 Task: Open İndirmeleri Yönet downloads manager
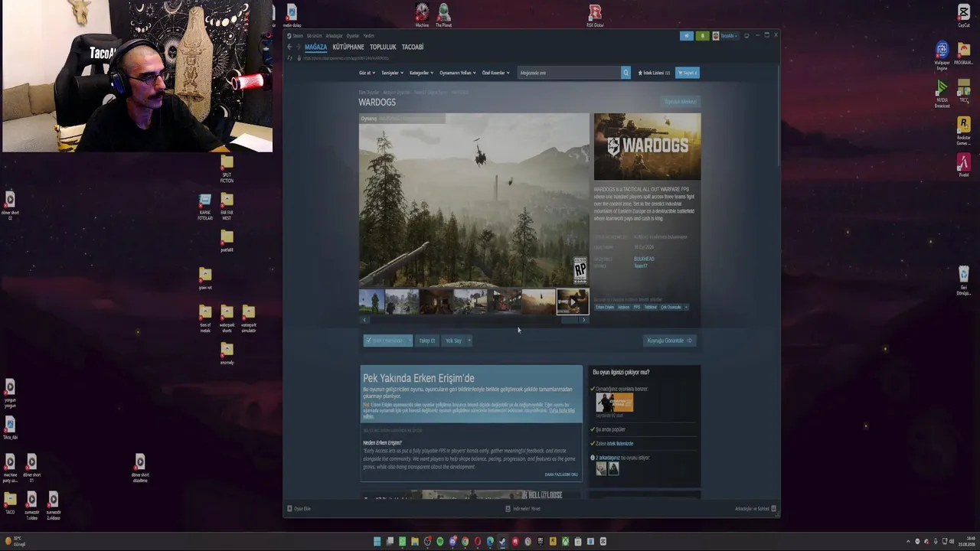(x=523, y=509)
